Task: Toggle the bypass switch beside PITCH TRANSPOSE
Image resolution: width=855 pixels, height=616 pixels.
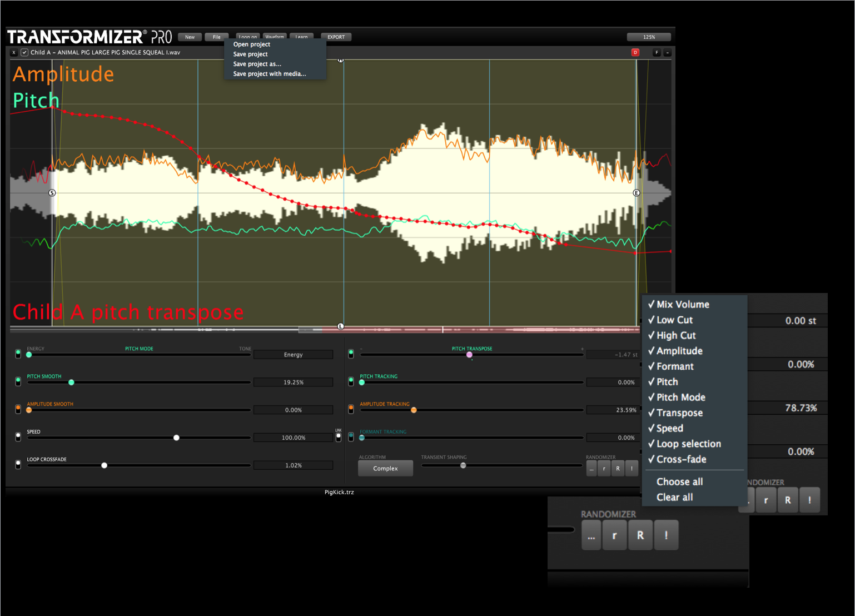Action: coord(351,353)
